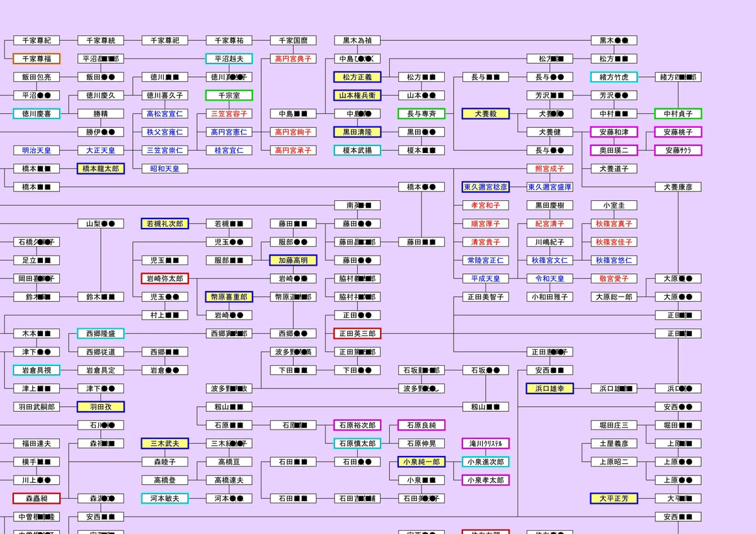Select the 羽田孜 box

coord(101,407)
